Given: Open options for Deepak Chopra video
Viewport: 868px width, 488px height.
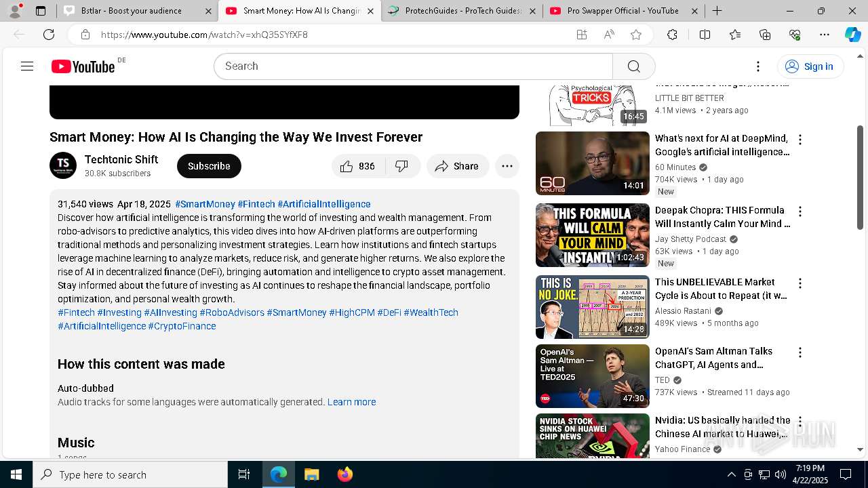Looking at the screenshot, I should click(800, 211).
